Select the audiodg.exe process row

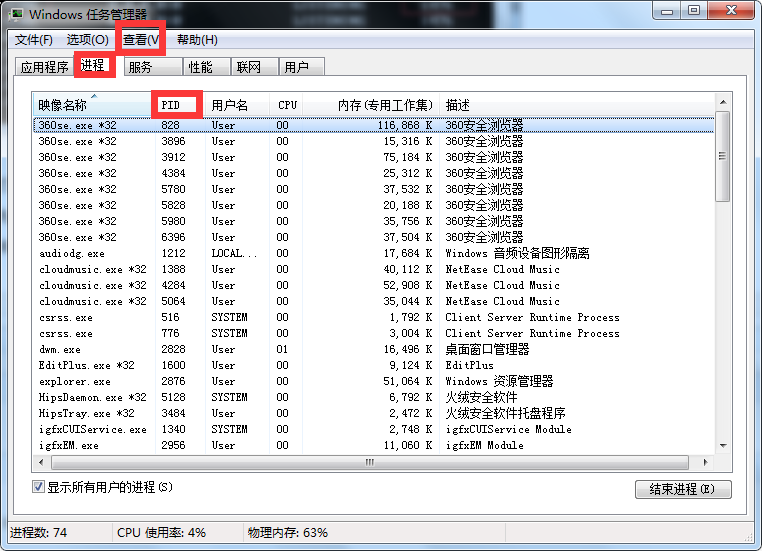(374, 254)
